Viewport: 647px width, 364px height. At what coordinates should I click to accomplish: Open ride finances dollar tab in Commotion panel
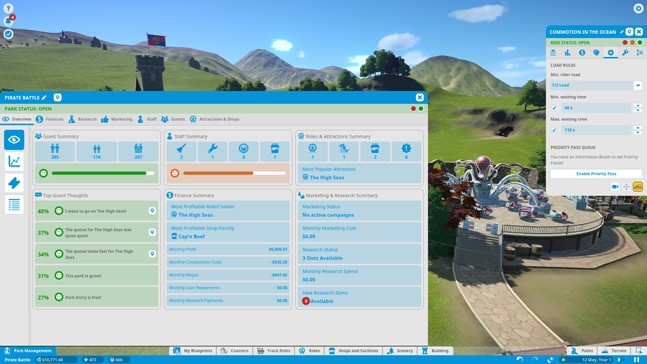[582, 52]
